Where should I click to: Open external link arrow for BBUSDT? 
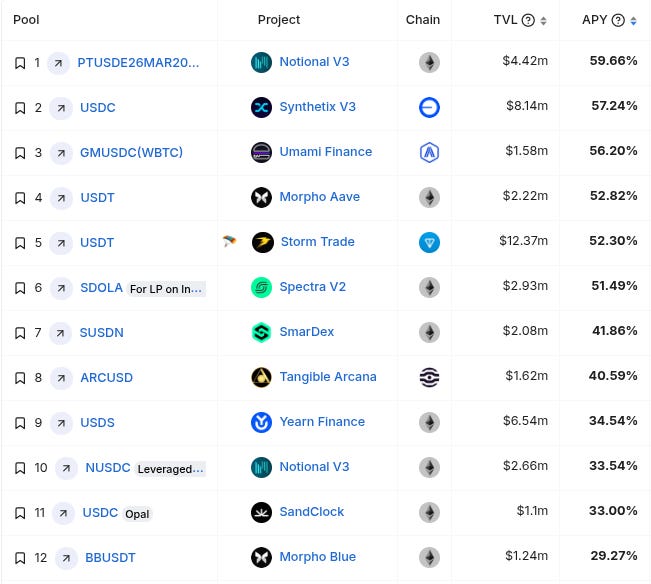click(x=66, y=558)
